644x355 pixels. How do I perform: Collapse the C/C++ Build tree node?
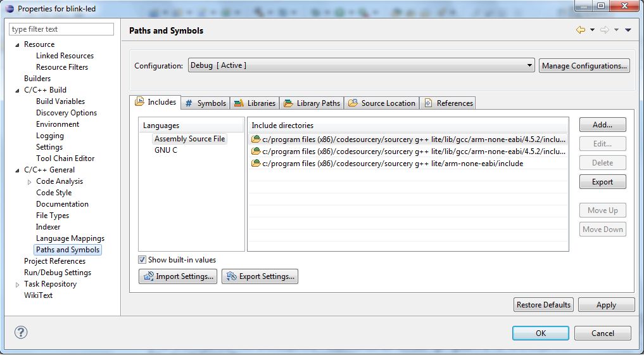coord(17,91)
